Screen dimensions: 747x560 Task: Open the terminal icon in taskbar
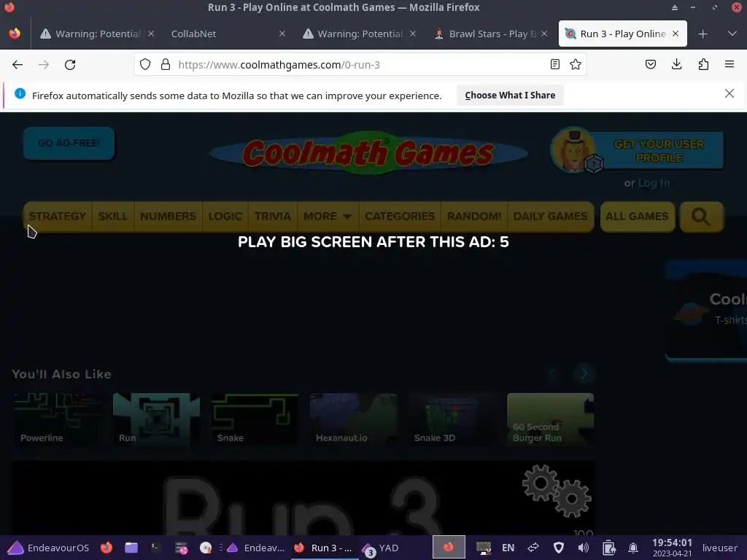(x=155, y=548)
